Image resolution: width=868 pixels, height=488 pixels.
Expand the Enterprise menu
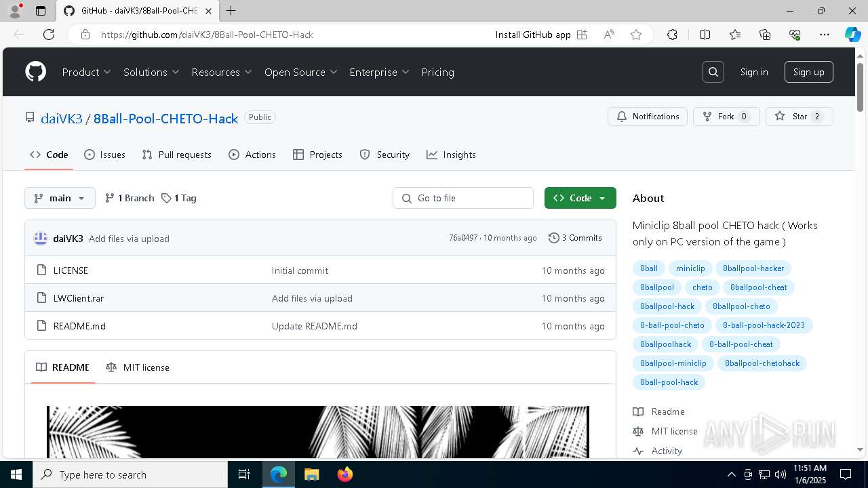[x=379, y=72]
